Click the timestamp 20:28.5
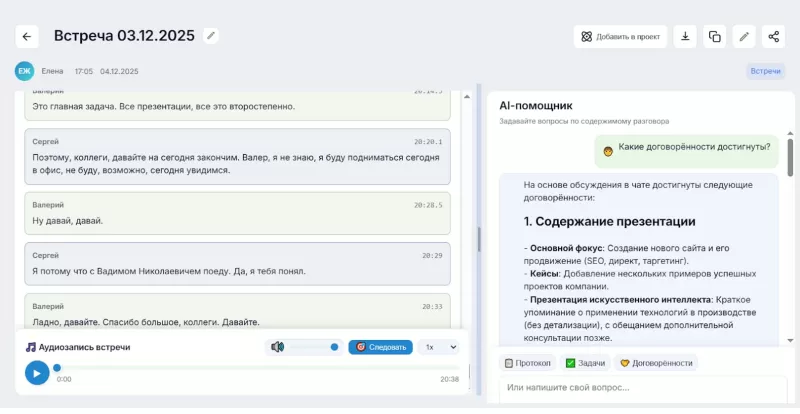The image size is (800, 414). click(428, 205)
